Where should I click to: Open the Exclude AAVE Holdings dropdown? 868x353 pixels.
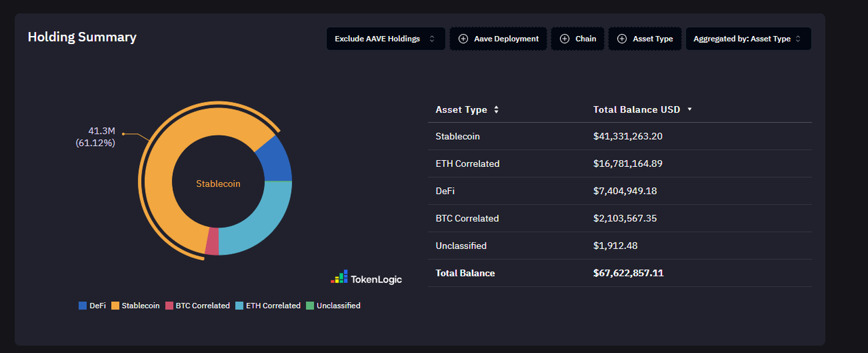385,39
